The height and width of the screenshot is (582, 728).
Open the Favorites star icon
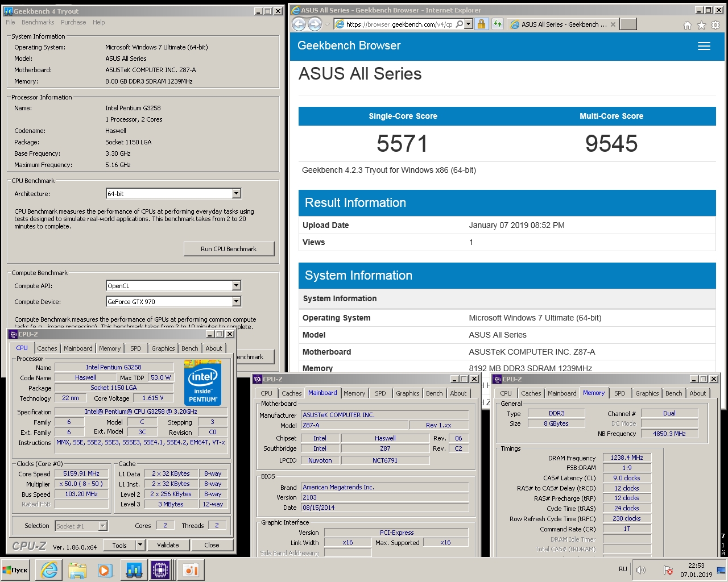click(x=701, y=25)
